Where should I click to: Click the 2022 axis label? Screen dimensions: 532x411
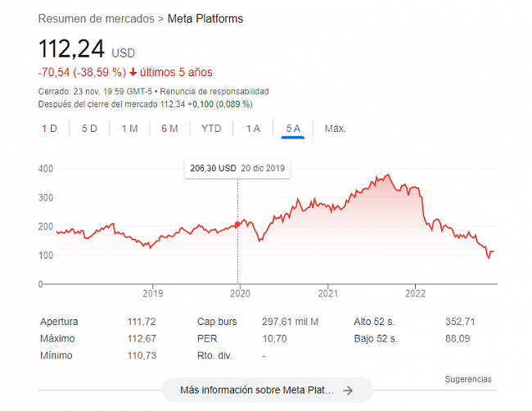(x=415, y=294)
